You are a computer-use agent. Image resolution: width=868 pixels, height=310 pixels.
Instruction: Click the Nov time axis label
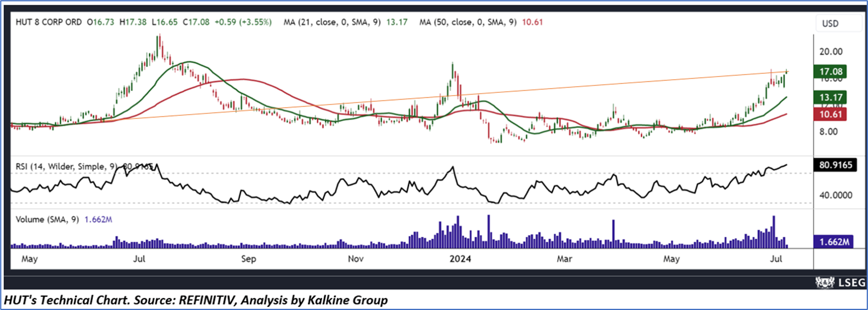355,259
